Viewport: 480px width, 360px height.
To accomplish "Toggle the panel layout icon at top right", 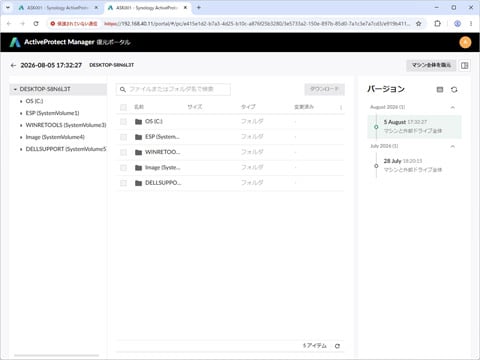I will (x=464, y=65).
